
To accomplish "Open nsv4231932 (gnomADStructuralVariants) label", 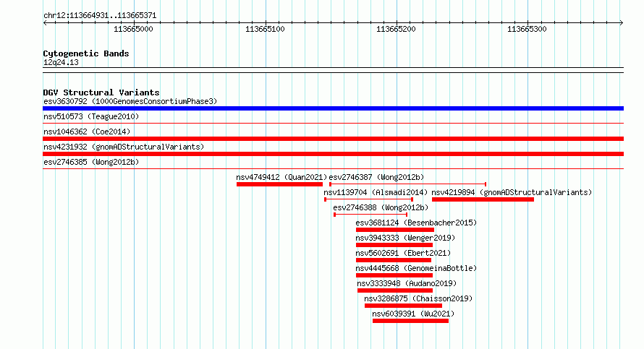I will [x=124, y=147].
